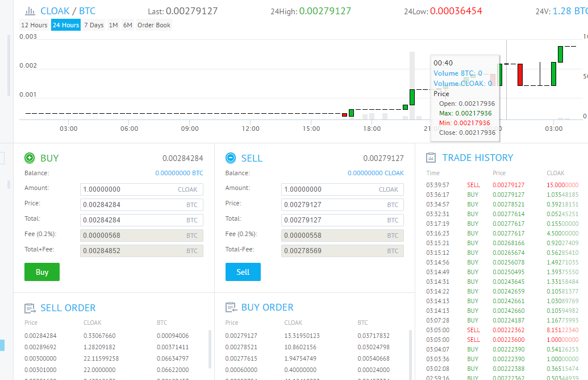Switch chart range to 6M
The height and width of the screenshot is (380, 588).
[127, 25]
